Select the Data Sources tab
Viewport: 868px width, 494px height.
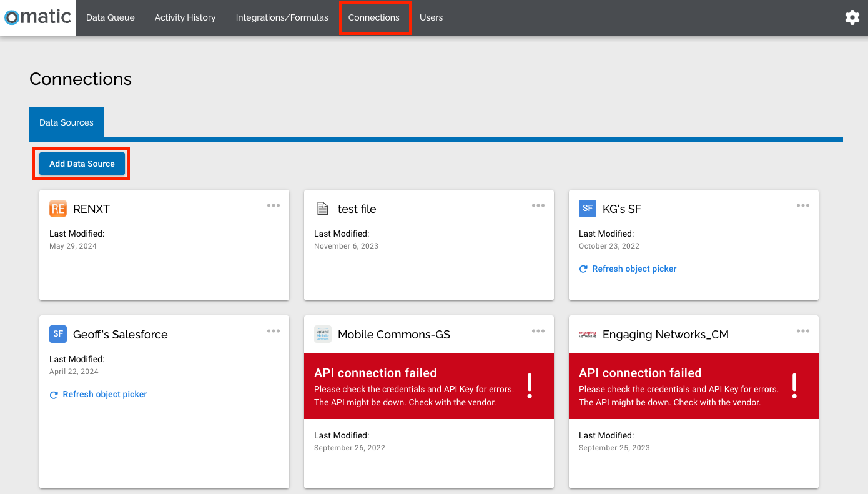tap(66, 122)
